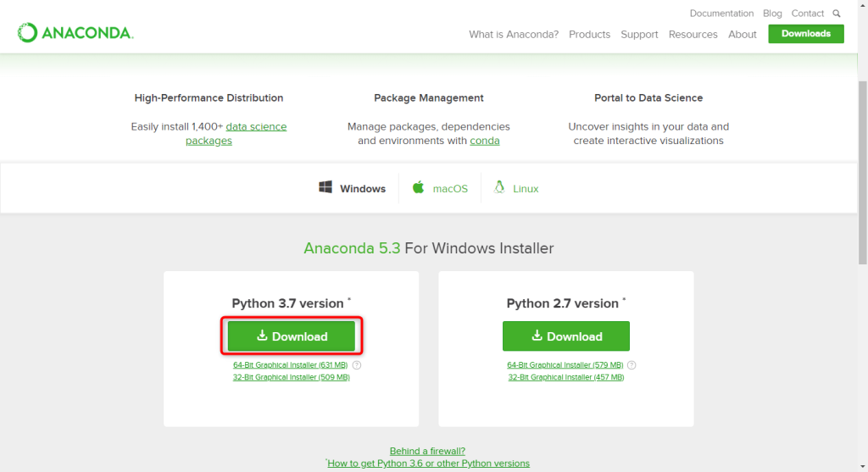Switch to the macOS tab
Image resolution: width=868 pixels, height=472 pixels.
point(440,188)
